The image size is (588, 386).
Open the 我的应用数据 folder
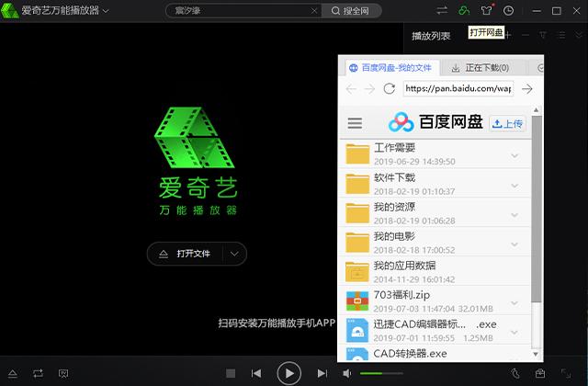(x=435, y=272)
